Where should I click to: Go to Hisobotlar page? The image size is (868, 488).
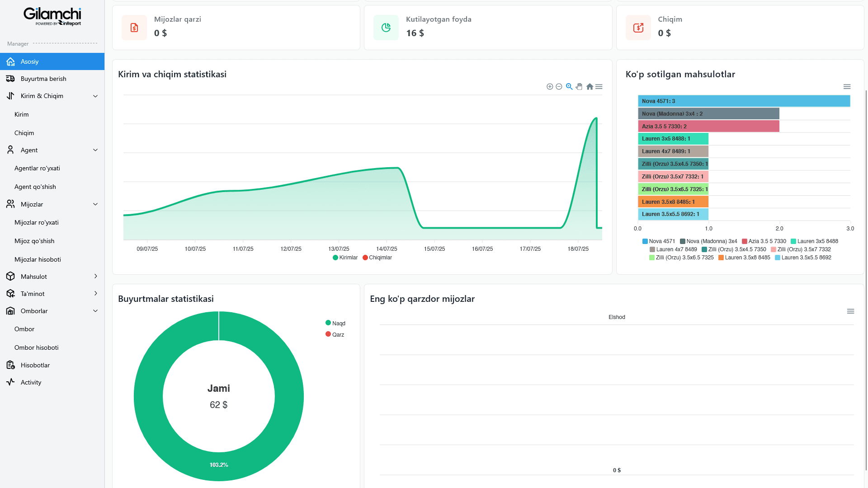click(x=35, y=365)
